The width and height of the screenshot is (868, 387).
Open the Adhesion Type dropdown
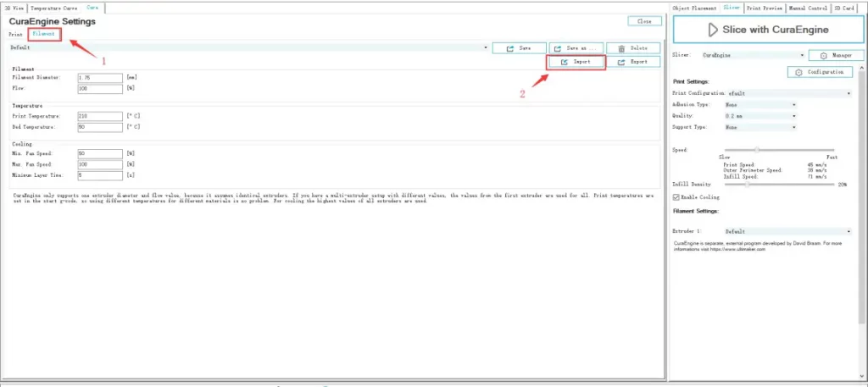(x=760, y=104)
